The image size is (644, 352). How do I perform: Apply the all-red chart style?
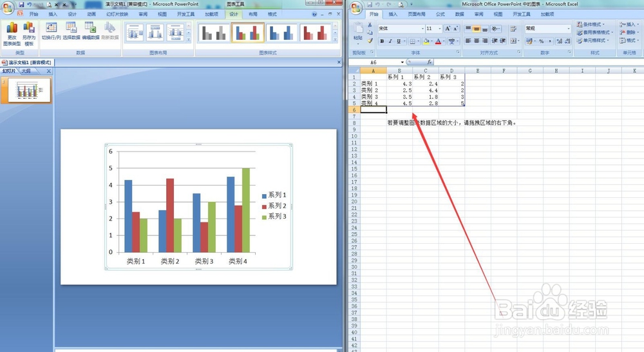[x=315, y=33]
